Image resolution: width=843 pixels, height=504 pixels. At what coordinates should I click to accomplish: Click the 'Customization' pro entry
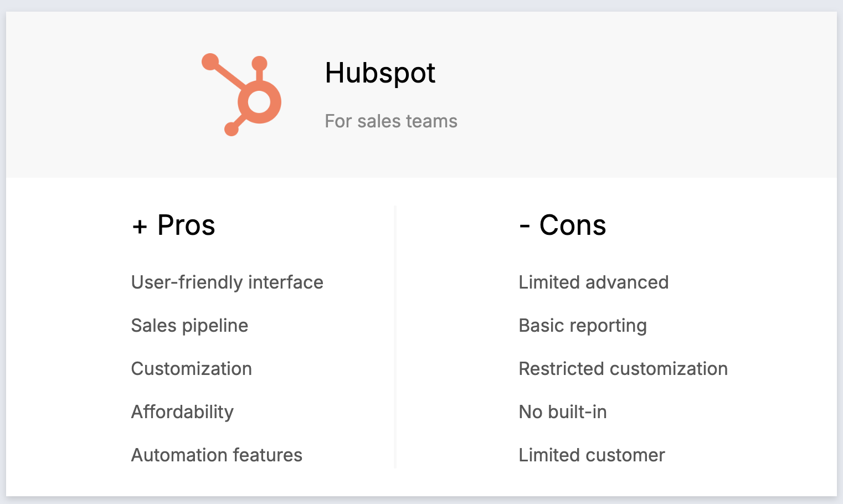point(192,369)
